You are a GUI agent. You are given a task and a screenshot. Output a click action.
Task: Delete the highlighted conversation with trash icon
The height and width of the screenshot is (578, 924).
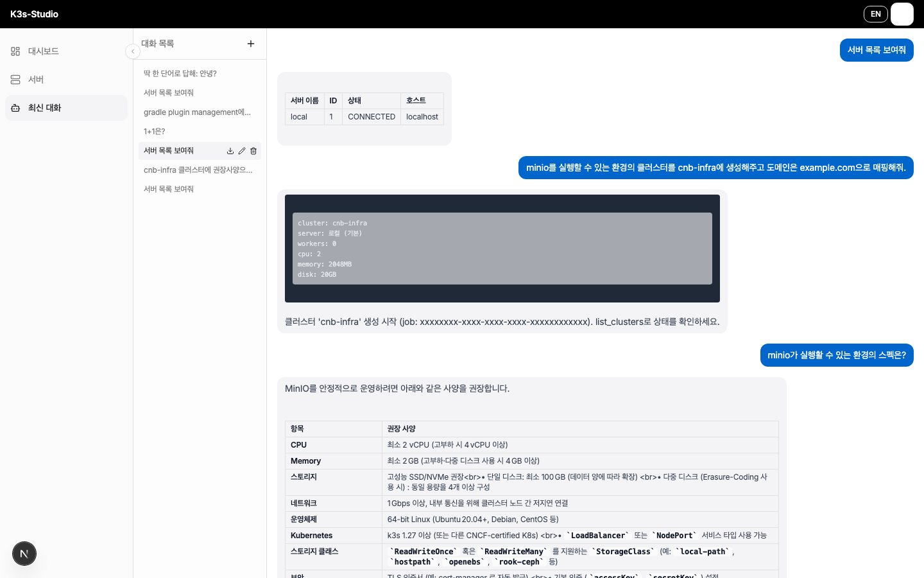tap(253, 151)
